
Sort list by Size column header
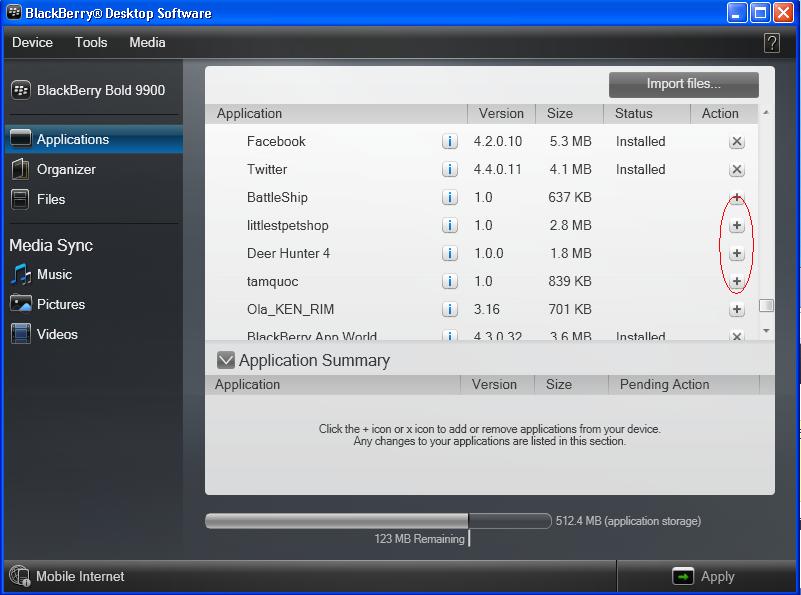coord(569,113)
